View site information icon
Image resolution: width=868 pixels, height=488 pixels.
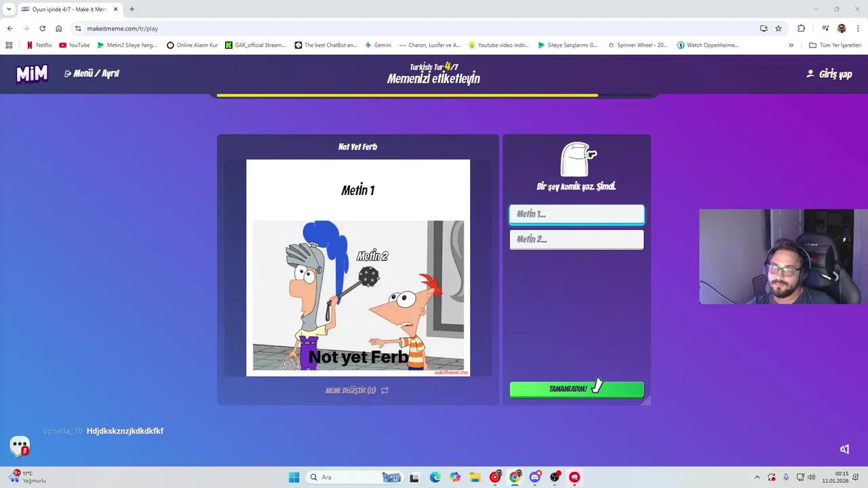click(78, 28)
